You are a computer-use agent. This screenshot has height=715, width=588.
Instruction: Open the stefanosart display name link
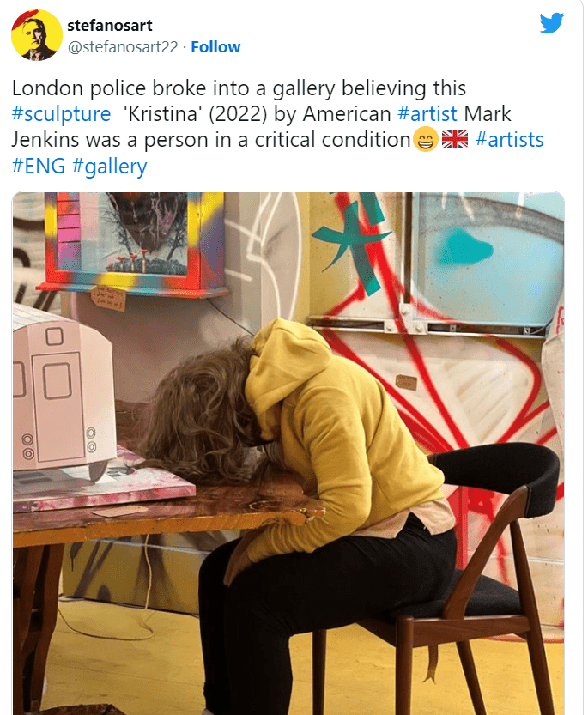tap(110, 26)
